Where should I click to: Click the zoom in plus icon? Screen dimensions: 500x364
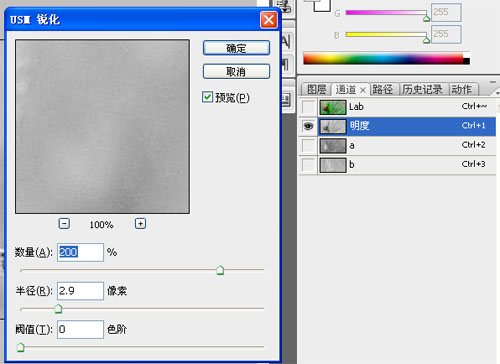[x=140, y=223]
